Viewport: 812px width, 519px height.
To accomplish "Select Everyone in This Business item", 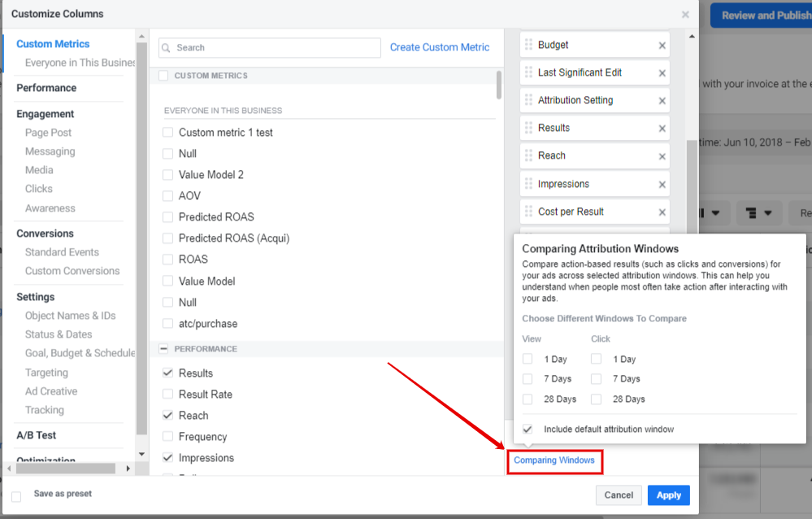I will coord(80,63).
